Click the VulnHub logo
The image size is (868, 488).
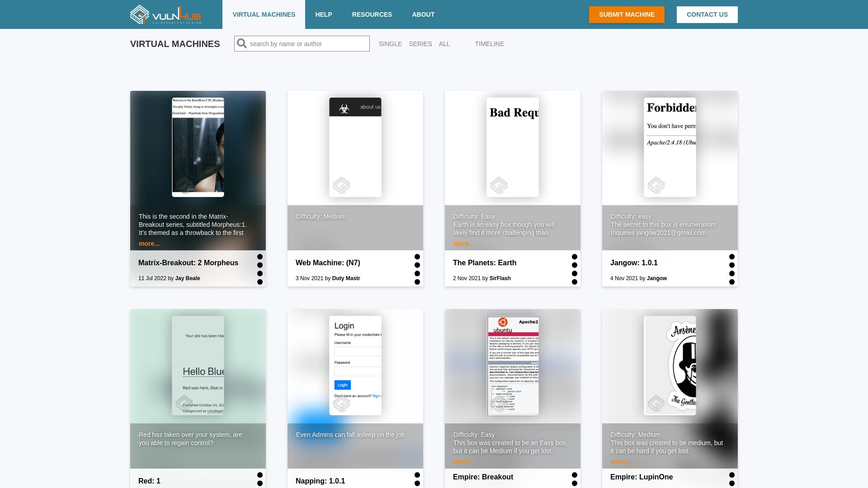pos(165,14)
